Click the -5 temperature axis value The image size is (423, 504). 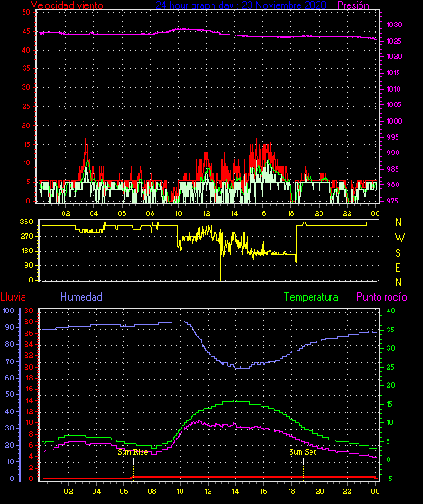click(389, 479)
